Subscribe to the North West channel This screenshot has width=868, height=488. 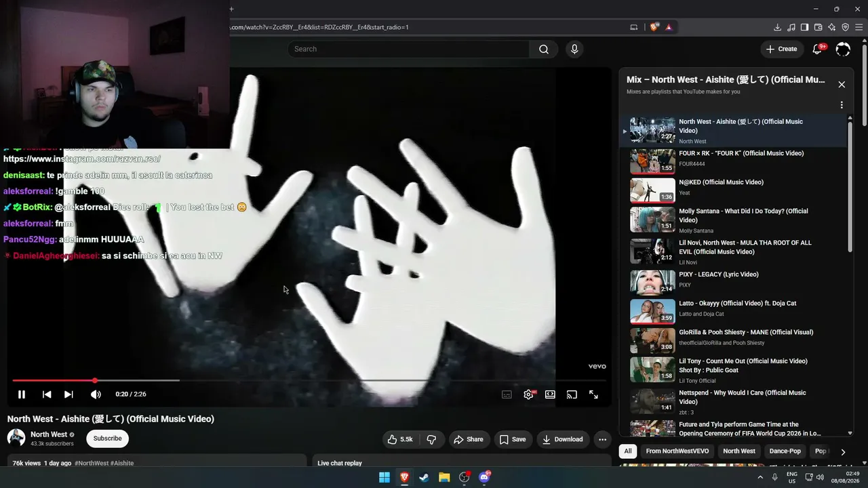coord(107,439)
